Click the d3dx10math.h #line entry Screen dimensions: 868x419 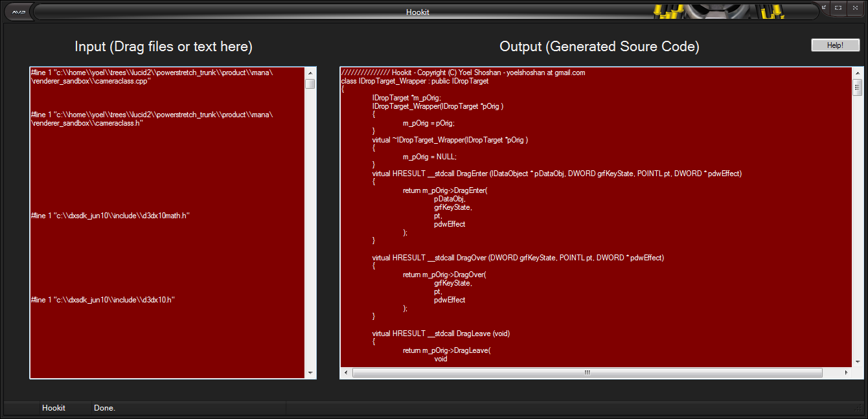pyautogui.click(x=109, y=216)
